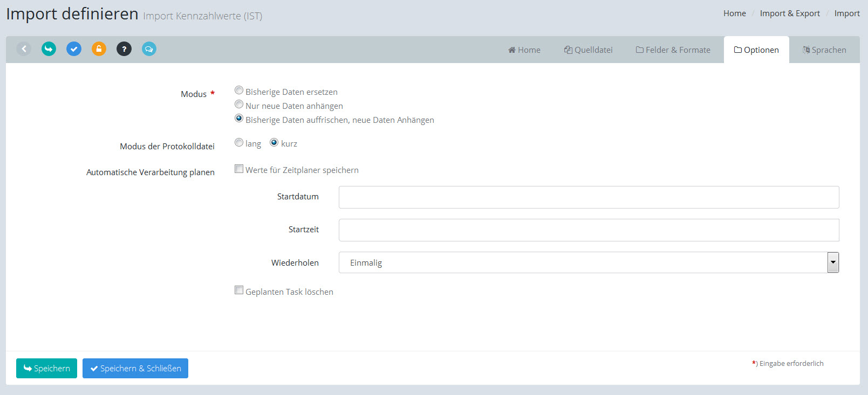Expand the Wiederholen dropdown
This screenshot has width=868, height=395.
[x=833, y=262]
